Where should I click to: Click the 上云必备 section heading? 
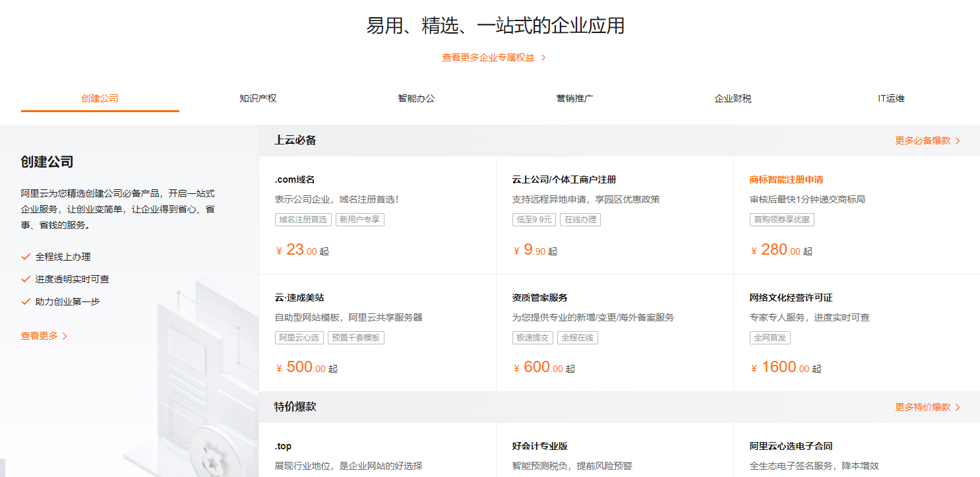(x=295, y=140)
